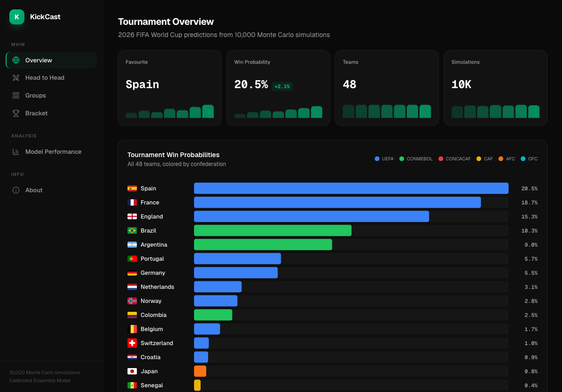Select the Simulations 10K card
This screenshot has height=392, width=562.
tap(495, 88)
